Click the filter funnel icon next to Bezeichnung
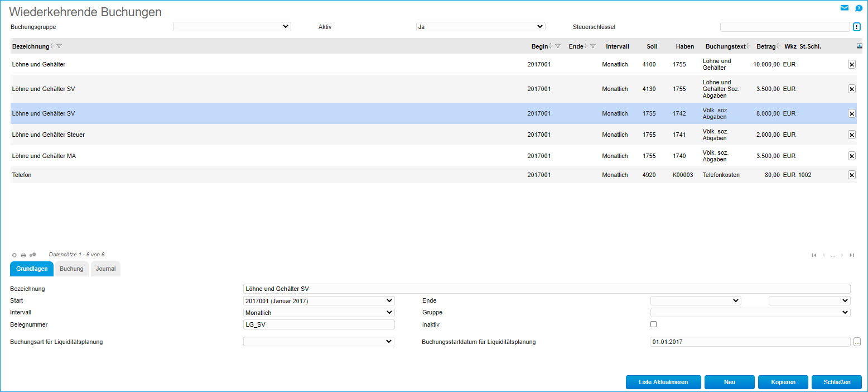Viewport: 868px width, 392px height. tap(59, 46)
